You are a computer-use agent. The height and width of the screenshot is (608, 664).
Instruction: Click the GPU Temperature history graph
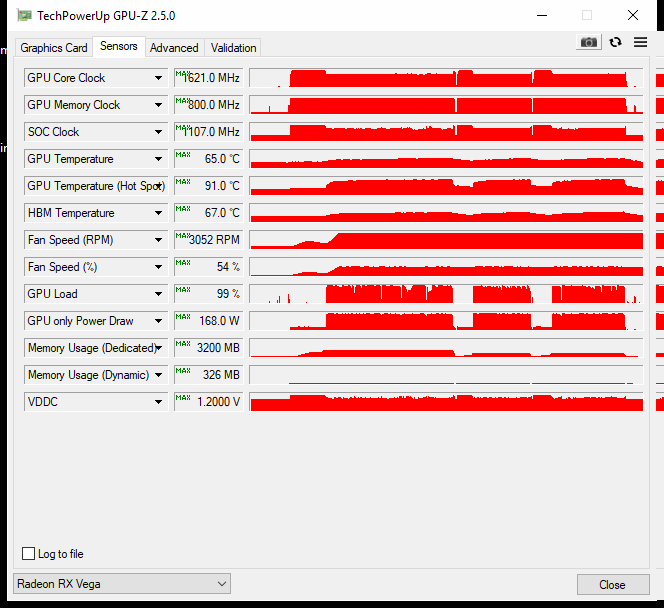[x=446, y=159]
